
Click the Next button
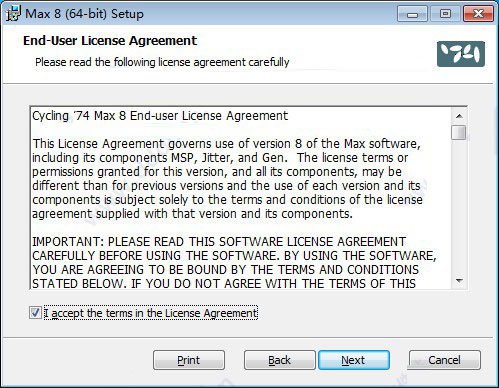(354, 360)
